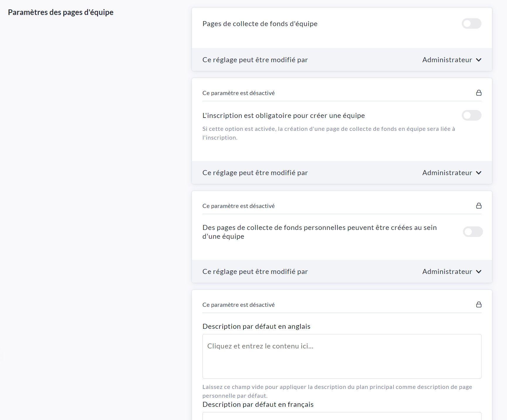Click 'Ce paramètre est désactivé' in the inscription card
Viewport: 507px width, 420px height.
238,93
